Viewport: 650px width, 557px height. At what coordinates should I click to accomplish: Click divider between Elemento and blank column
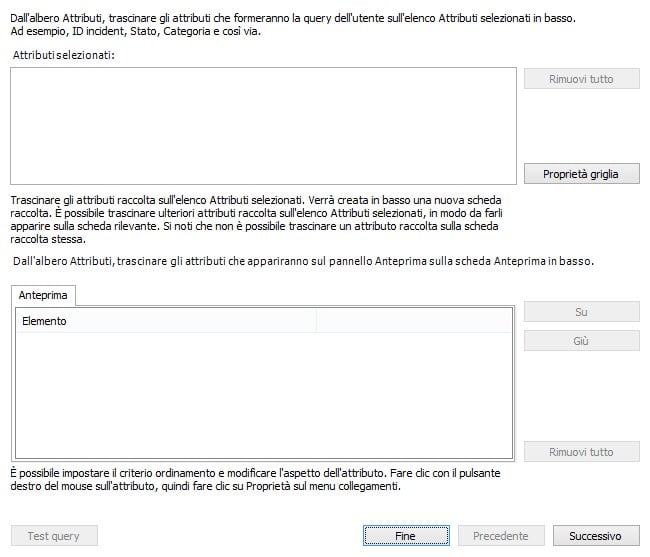[316, 321]
